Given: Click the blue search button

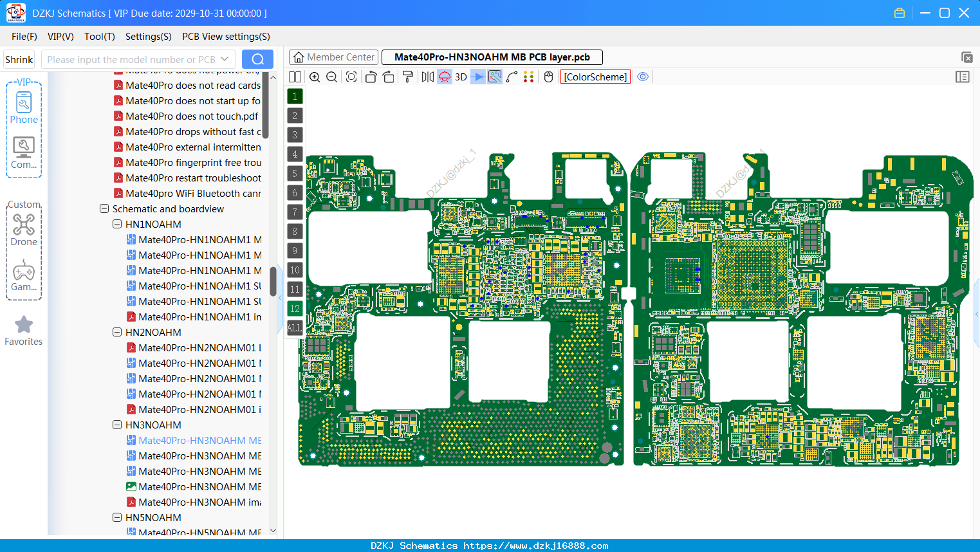Looking at the screenshot, I should tap(257, 59).
